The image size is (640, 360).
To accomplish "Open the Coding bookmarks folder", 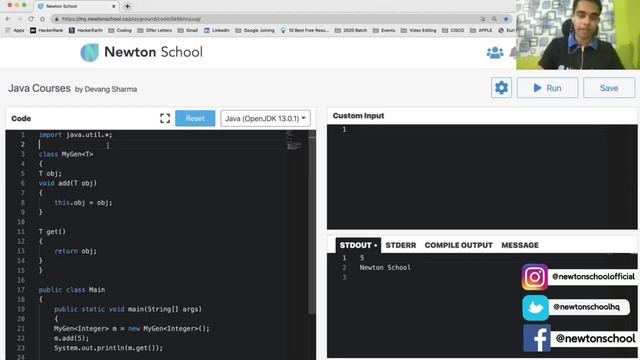I will point(120,30).
